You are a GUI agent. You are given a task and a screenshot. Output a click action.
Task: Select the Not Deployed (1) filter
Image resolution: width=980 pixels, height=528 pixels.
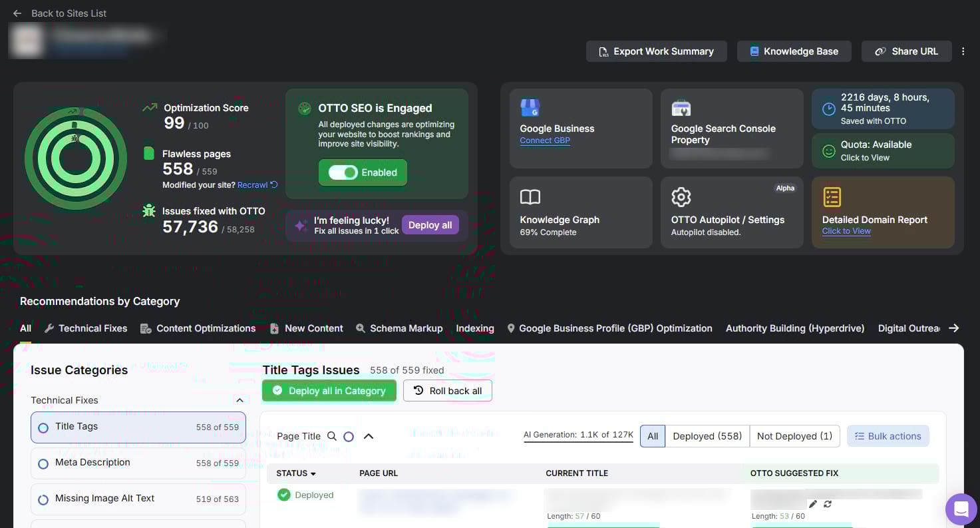(794, 436)
